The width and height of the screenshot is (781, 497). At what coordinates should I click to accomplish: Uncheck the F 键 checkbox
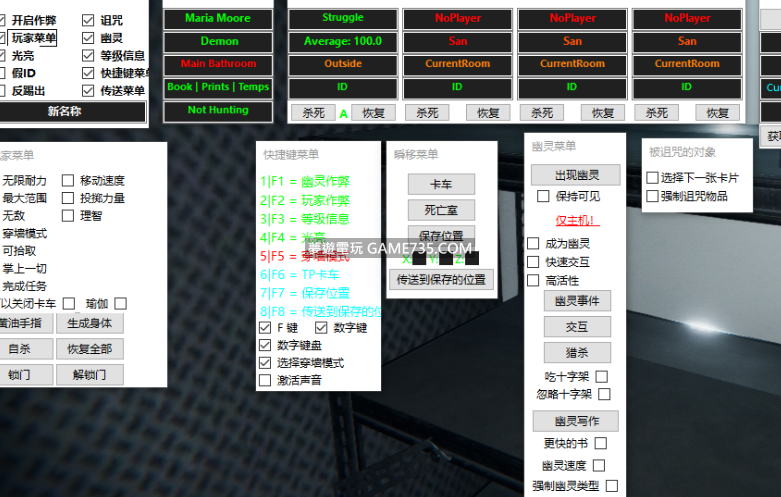click(x=265, y=328)
